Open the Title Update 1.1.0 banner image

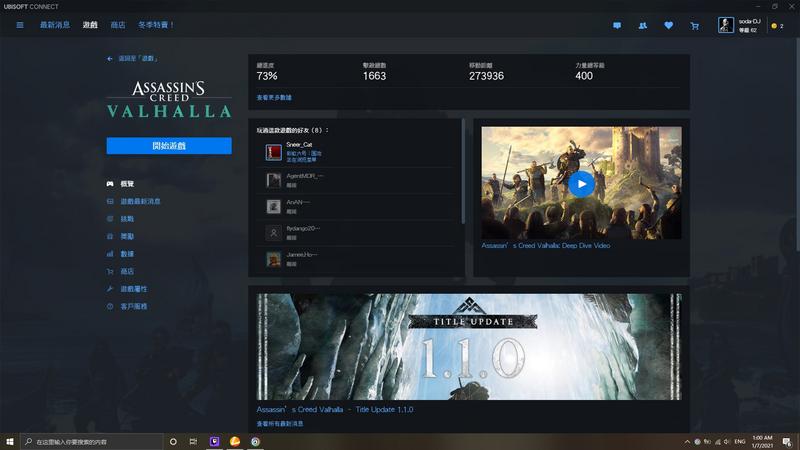coord(469,346)
